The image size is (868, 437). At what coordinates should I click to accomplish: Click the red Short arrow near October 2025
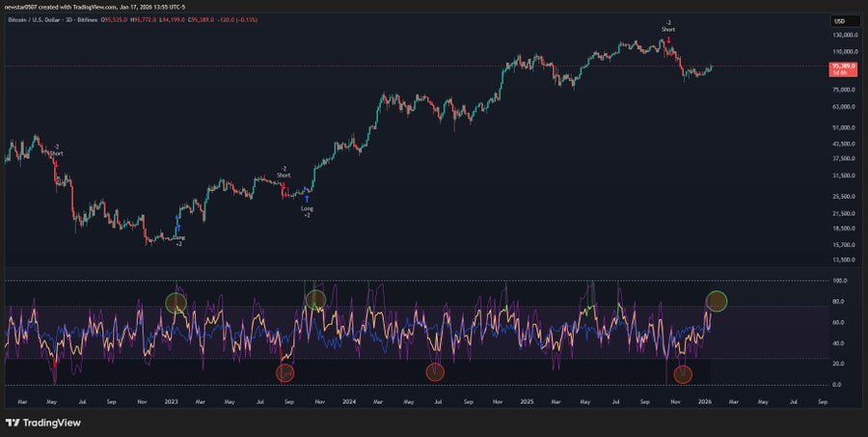(x=668, y=40)
